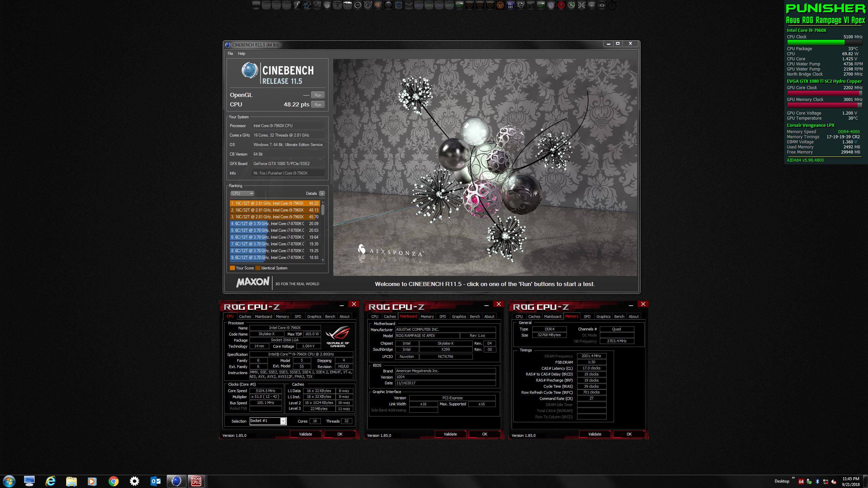Click Validate in the CPU tab CPU-Z window
The height and width of the screenshot is (488, 868).
pos(305,434)
